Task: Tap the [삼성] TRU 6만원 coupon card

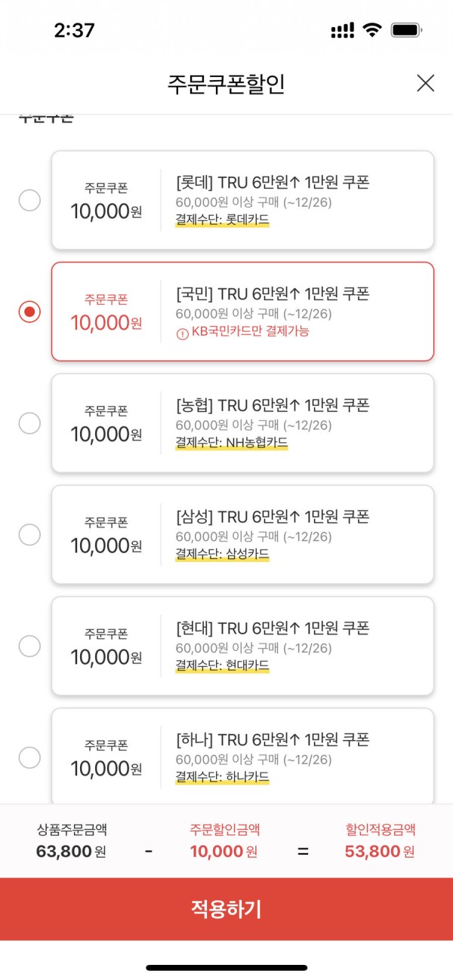Action: click(x=242, y=535)
